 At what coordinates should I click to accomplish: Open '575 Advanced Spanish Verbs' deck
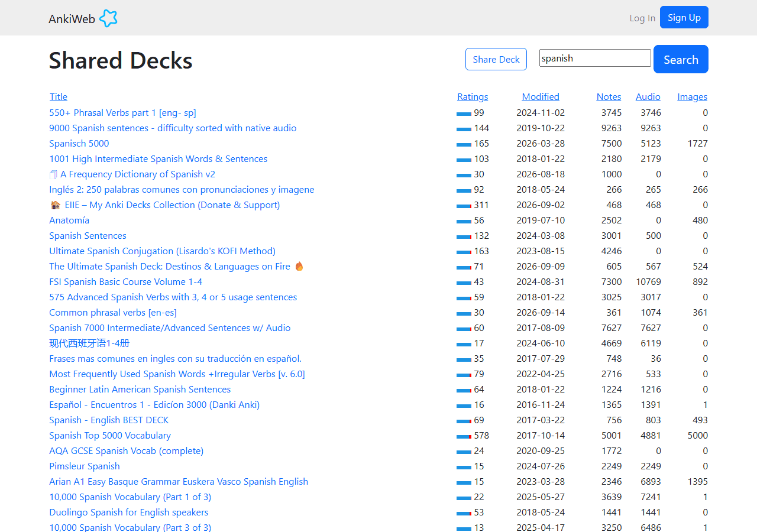click(x=173, y=297)
